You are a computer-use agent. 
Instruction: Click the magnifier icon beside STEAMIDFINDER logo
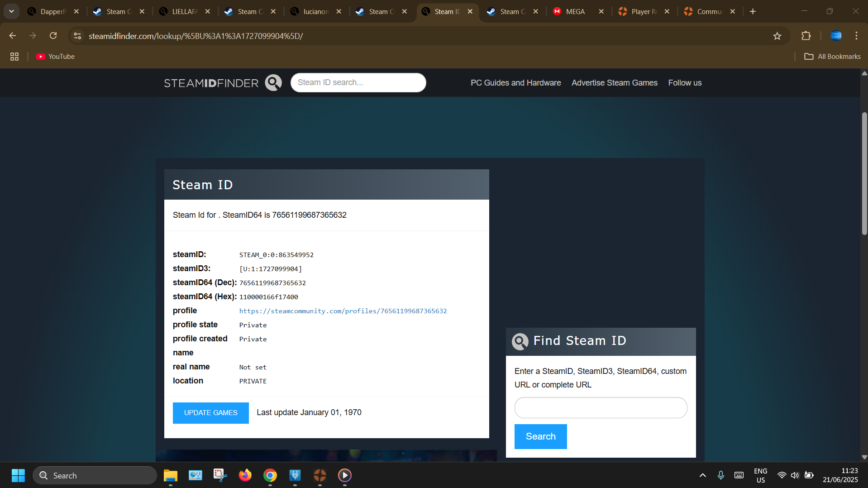point(273,83)
